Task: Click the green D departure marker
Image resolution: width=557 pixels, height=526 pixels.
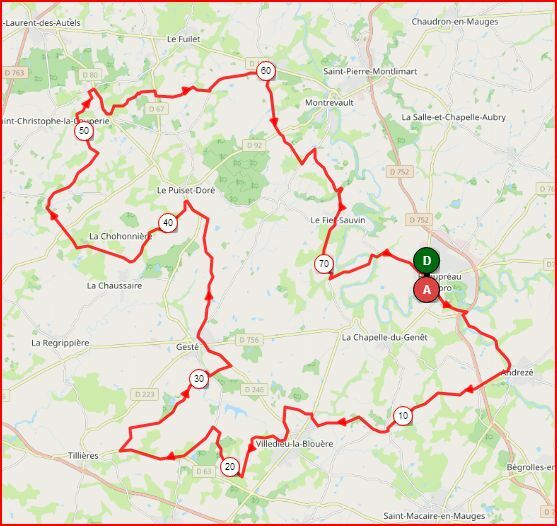Action: click(x=426, y=261)
